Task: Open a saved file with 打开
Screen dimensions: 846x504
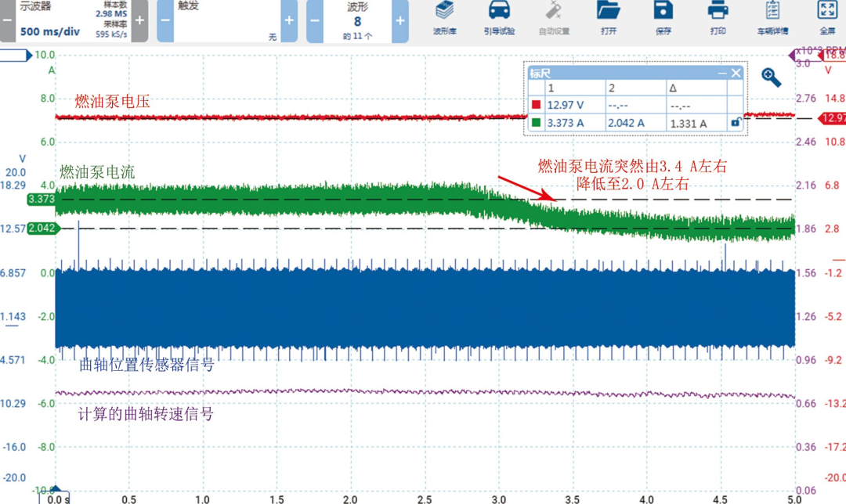Action: click(x=609, y=20)
